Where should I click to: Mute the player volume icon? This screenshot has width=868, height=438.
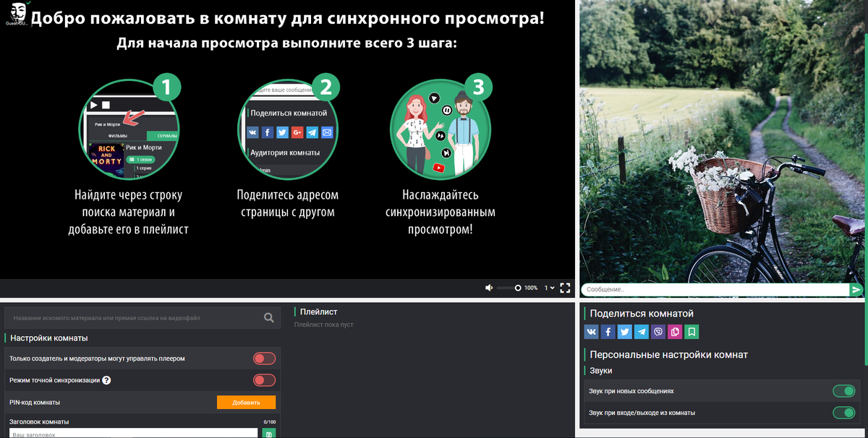[x=489, y=288]
